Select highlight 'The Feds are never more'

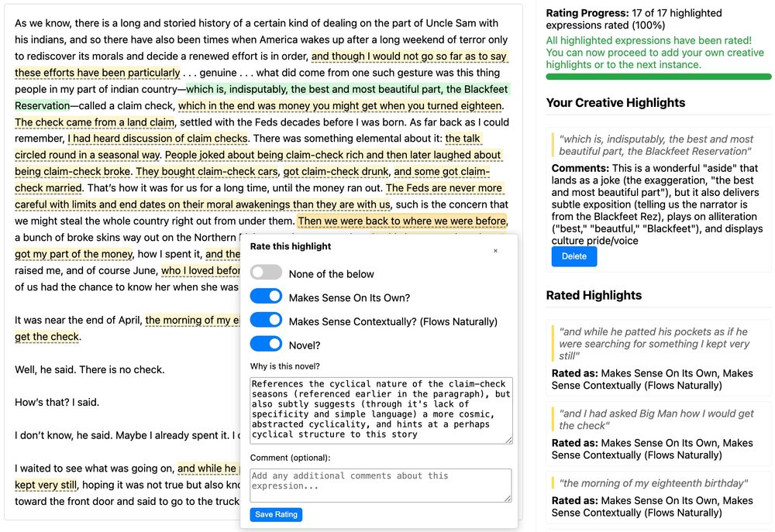click(444, 187)
